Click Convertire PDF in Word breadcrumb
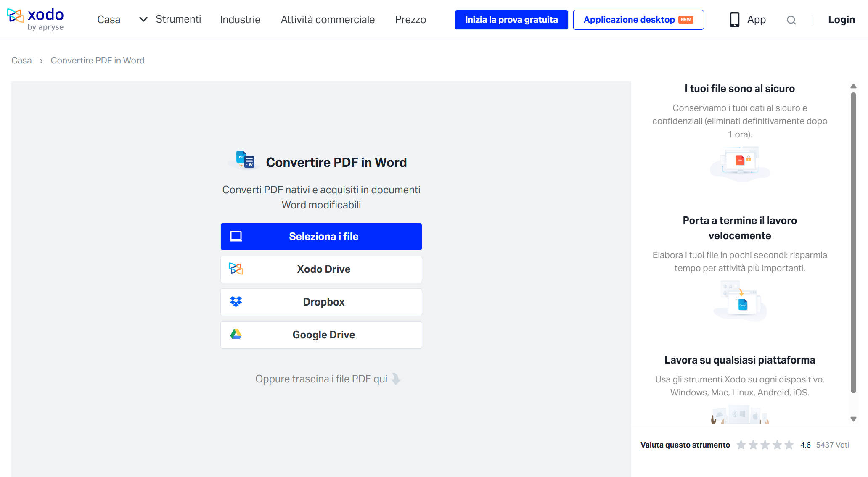 point(98,61)
